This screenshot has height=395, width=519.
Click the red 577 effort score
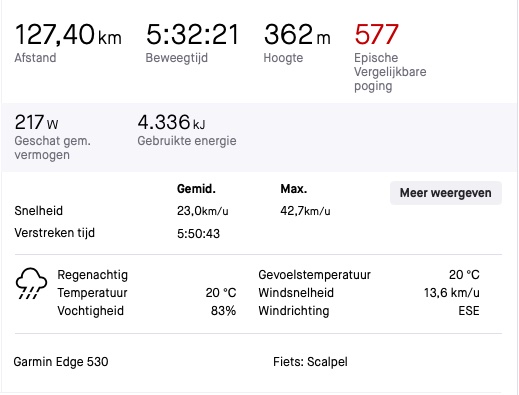pyautogui.click(x=376, y=34)
